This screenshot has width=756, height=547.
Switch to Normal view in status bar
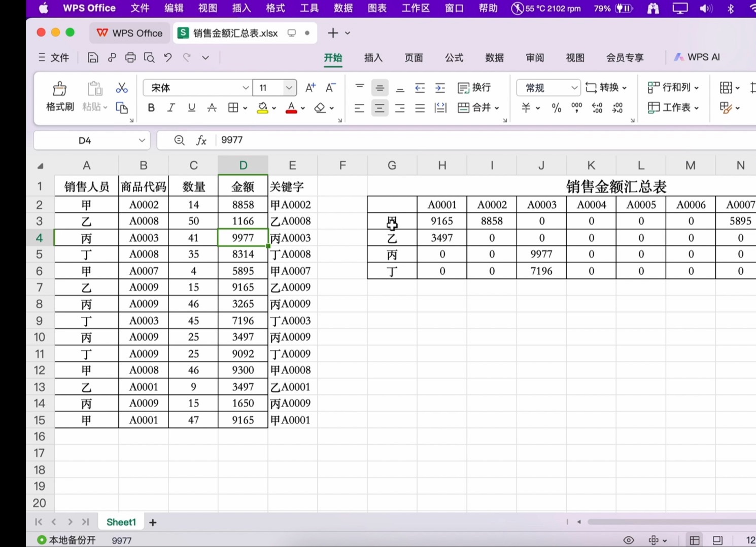(695, 540)
